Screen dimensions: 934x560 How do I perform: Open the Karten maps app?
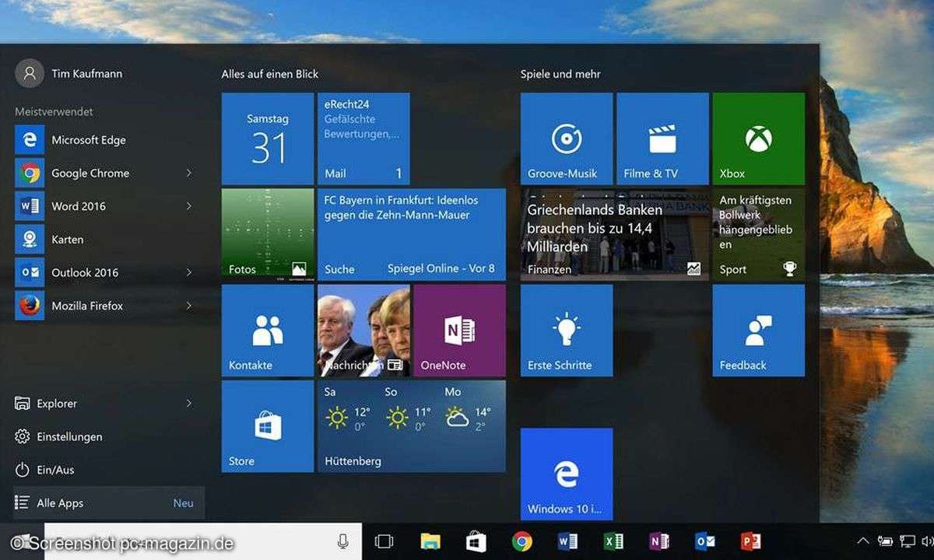pyautogui.click(x=109, y=240)
